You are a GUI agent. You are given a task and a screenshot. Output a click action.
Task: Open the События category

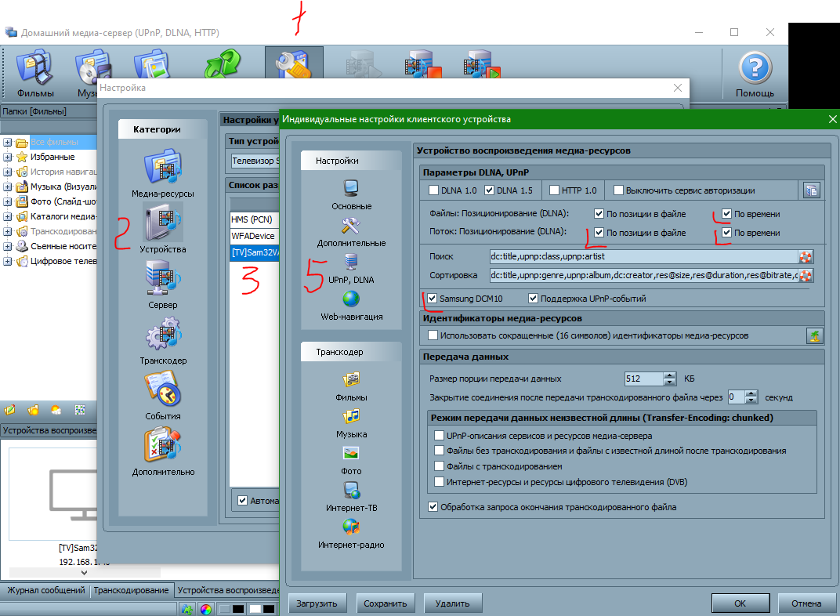click(x=162, y=393)
